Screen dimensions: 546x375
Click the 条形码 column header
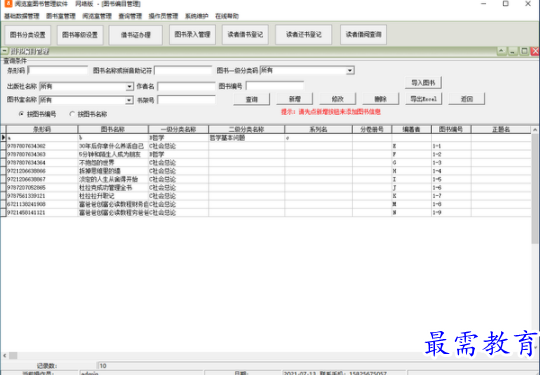point(42,130)
